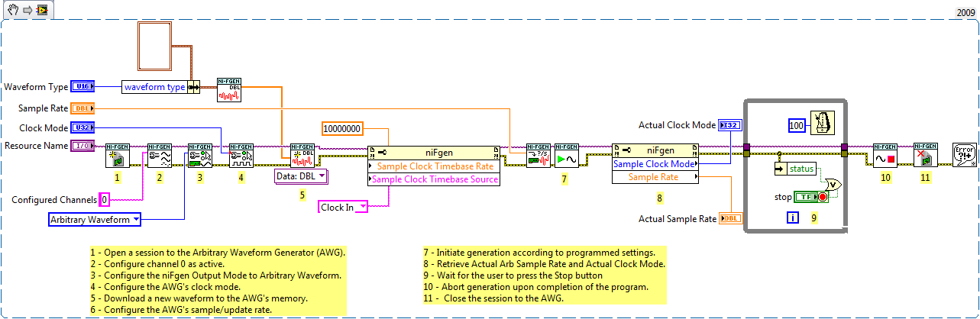
Task: Click the Actual Sample Rate label
Action: click(677, 218)
